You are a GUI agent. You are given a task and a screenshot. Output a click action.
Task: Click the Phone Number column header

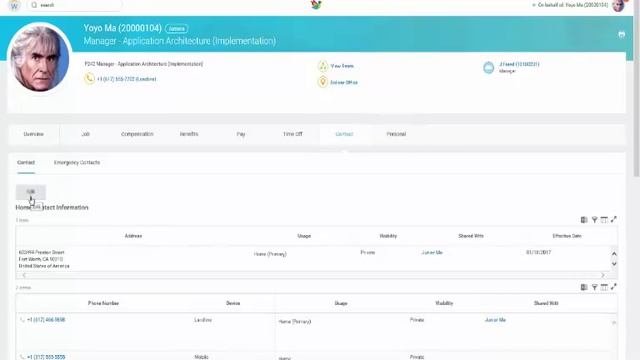103,304
